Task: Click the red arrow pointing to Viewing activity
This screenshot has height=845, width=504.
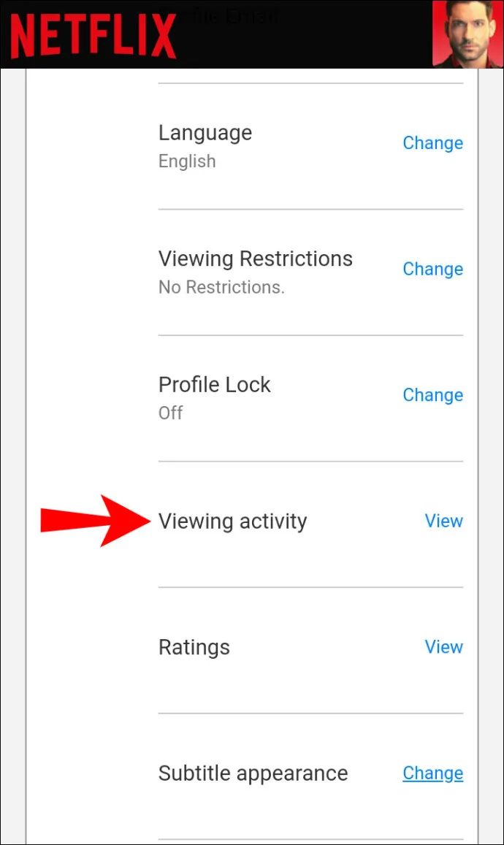Action: click(x=96, y=521)
